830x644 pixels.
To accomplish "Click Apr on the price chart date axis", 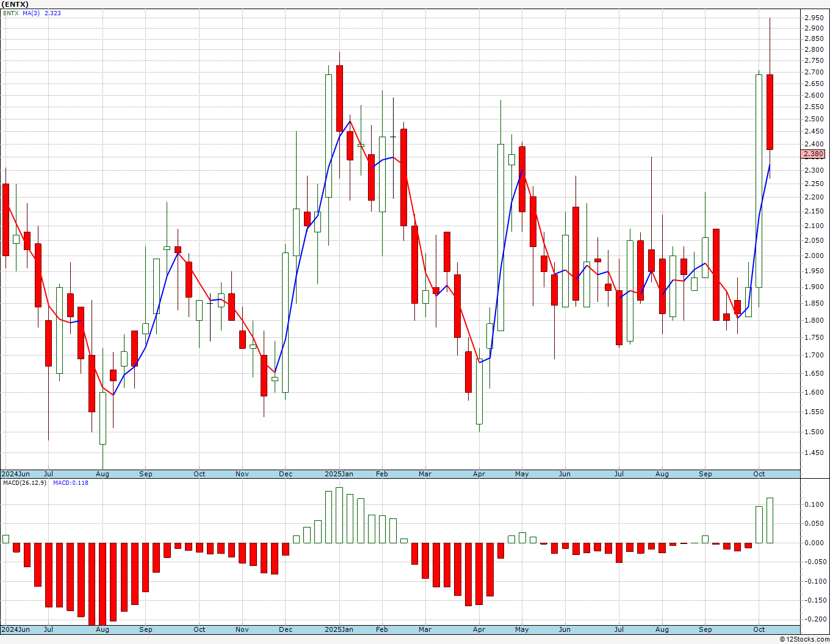I will click(479, 474).
